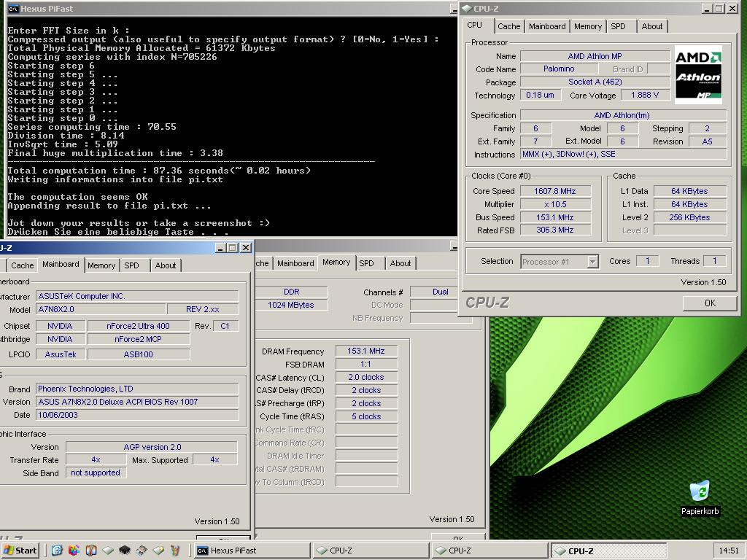Open the Start menu
Viewport: 747px width, 560px height.
click(20, 551)
